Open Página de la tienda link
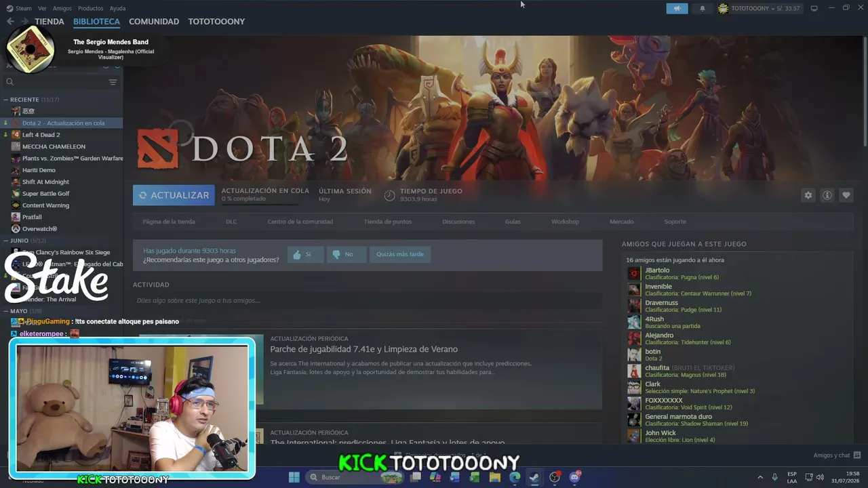 tap(169, 222)
